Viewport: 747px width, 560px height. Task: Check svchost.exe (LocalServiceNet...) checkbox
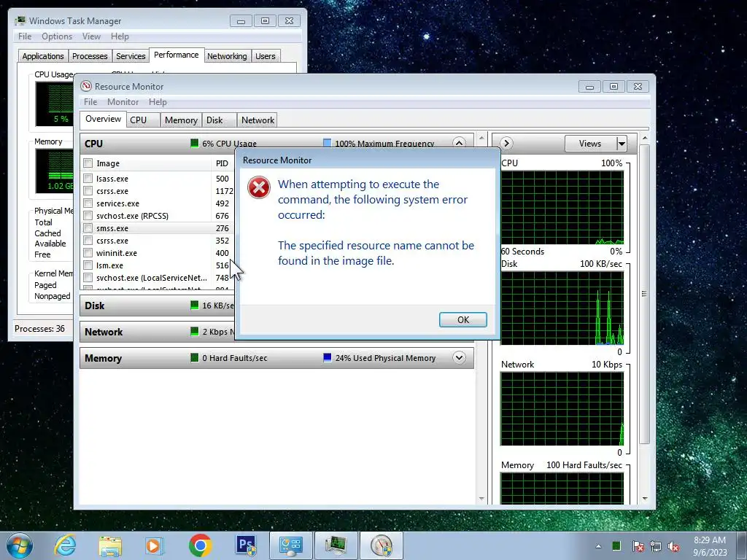point(88,278)
